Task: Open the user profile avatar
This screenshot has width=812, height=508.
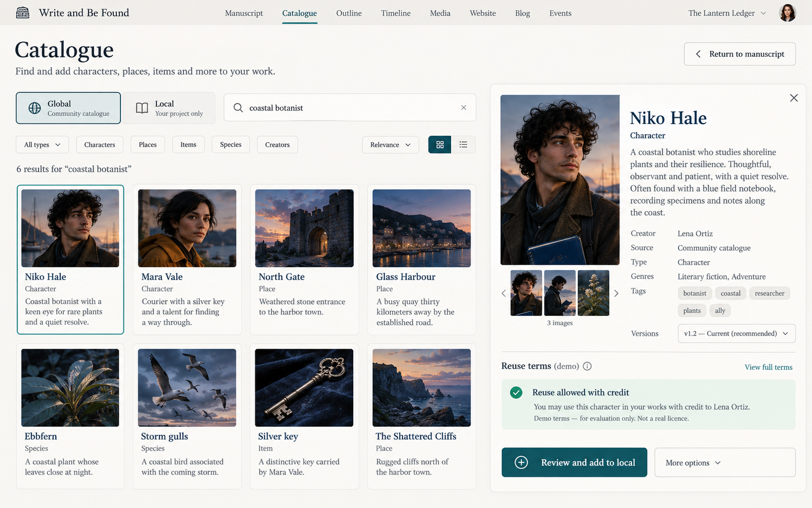Action: pyautogui.click(x=787, y=13)
